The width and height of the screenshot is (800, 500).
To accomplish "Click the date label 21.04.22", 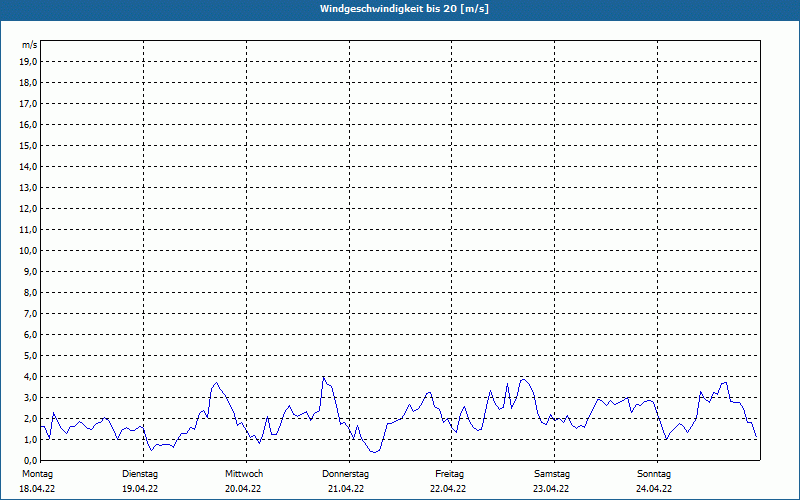I will click(x=346, y=489).
